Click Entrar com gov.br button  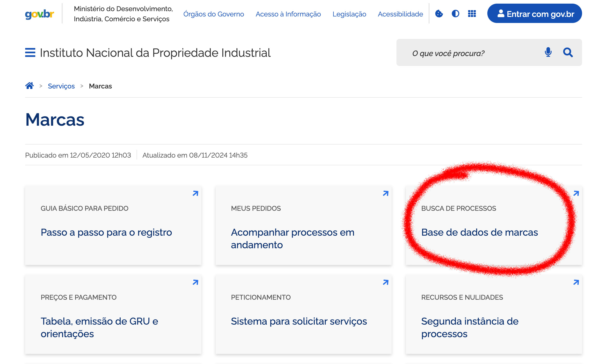(534, 14)
